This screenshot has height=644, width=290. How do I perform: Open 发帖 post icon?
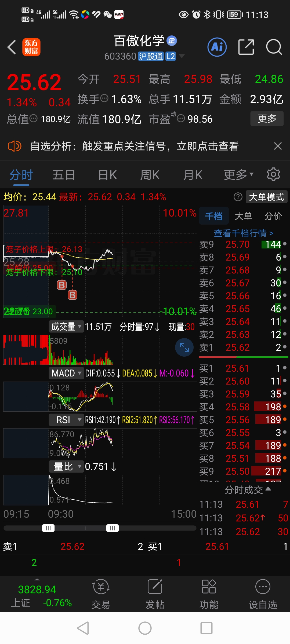[x=155, y=594]
